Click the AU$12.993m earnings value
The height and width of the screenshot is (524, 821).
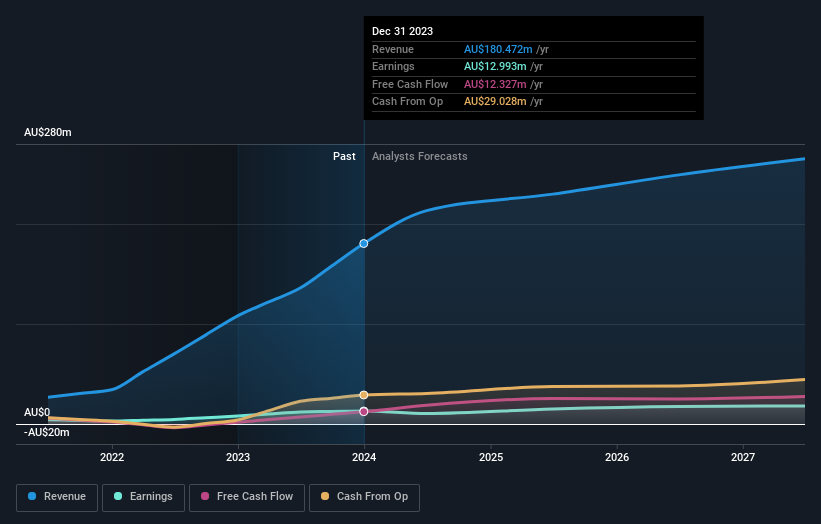pyautogui.click(x=495, y=66)
